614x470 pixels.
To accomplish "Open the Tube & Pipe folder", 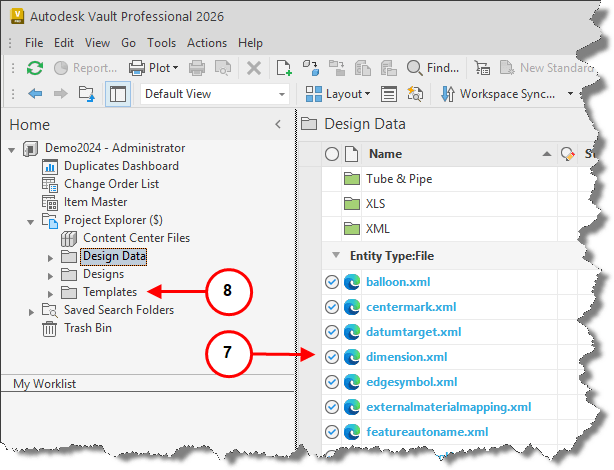I will [399, 179].
